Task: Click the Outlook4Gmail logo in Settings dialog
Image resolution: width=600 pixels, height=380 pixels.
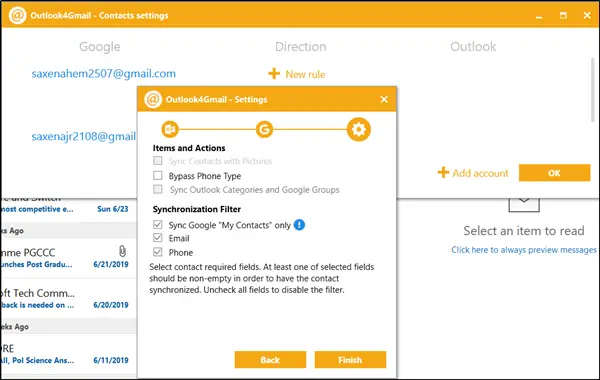Action: pyautogui.click(x=153, y=99)
